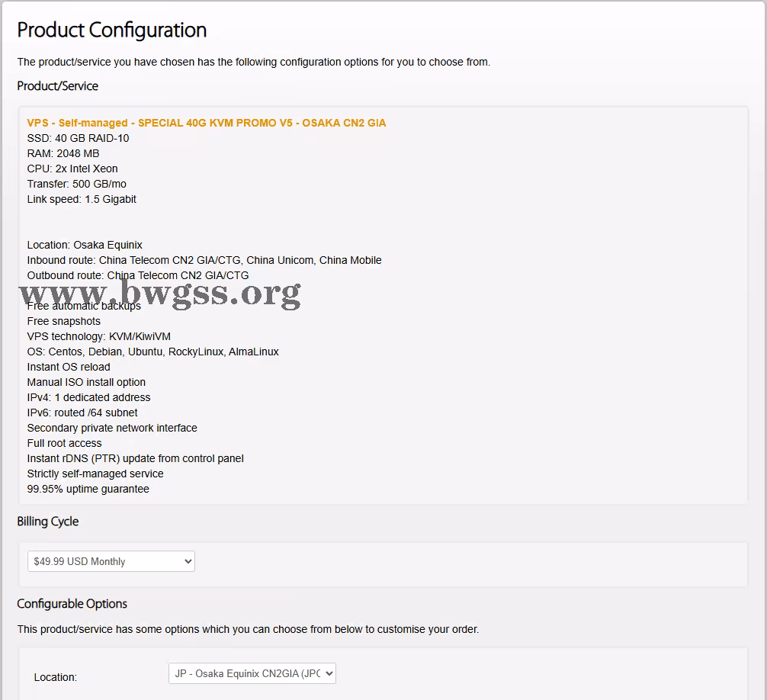
Task: Click the Location field label
Action: [x=56, y=677]
